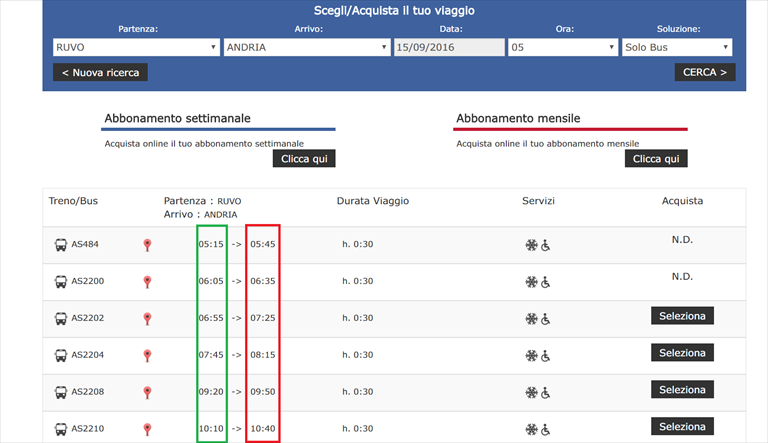
Task: Open the map pin for AS2202
Action: click(x=147, y=319)
